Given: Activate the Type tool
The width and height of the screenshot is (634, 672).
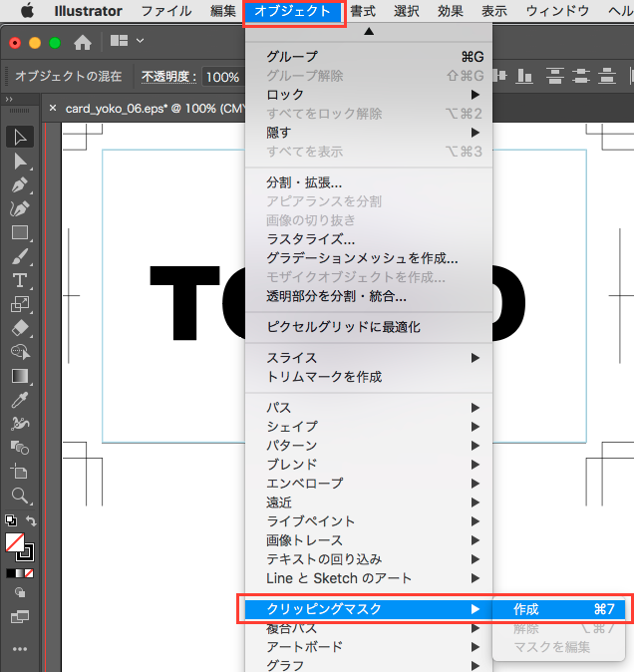Looking at the screenshot, I should click(x=20, y=280).
